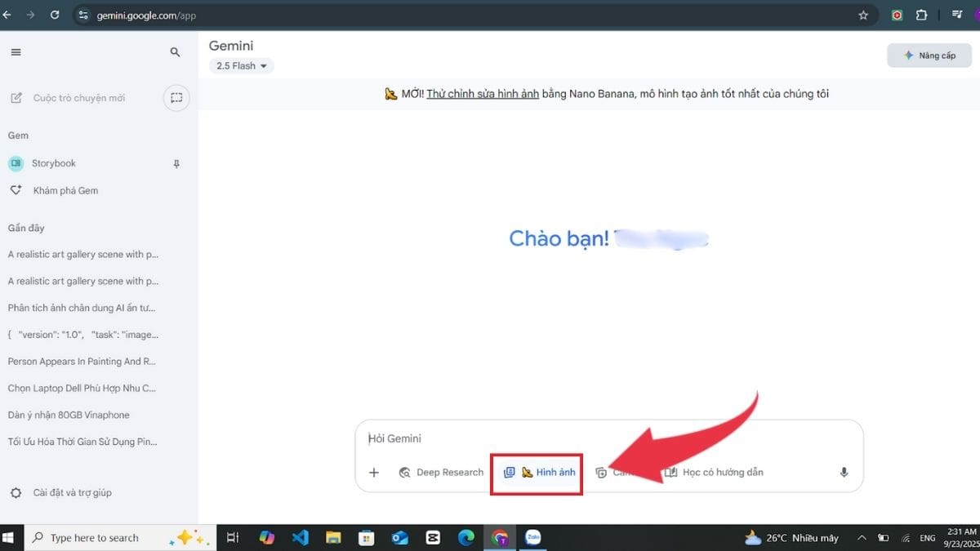Open Outlook from the taskbar
Viewport: 980px width, 551px height.
(399, 538)
